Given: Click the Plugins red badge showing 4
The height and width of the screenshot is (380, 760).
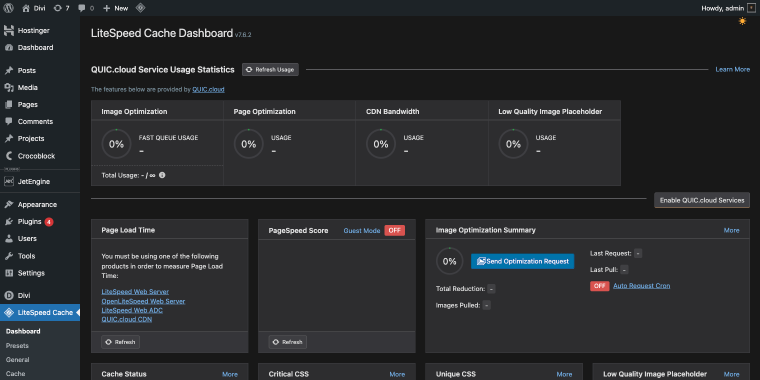Looking at the screenshot, I should (x=49, y=222).
